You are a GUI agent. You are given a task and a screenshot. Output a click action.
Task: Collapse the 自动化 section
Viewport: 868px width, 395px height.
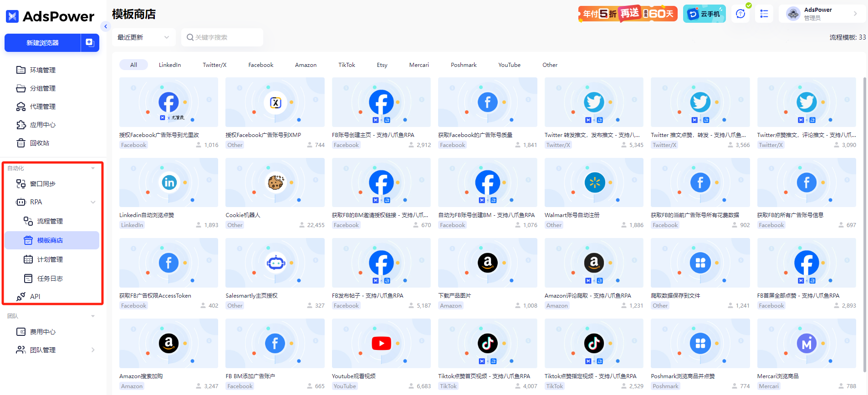point(93,168)
